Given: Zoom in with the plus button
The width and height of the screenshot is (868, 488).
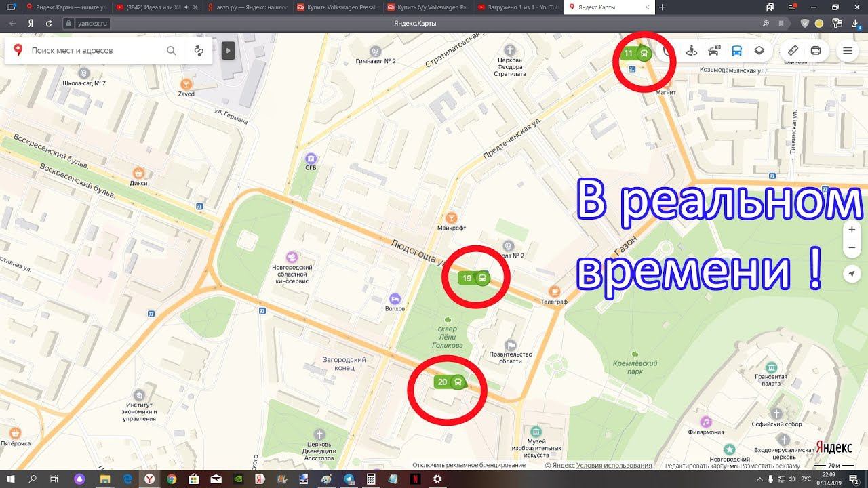Looking at the screenshot, I should [x=852, y=230].
